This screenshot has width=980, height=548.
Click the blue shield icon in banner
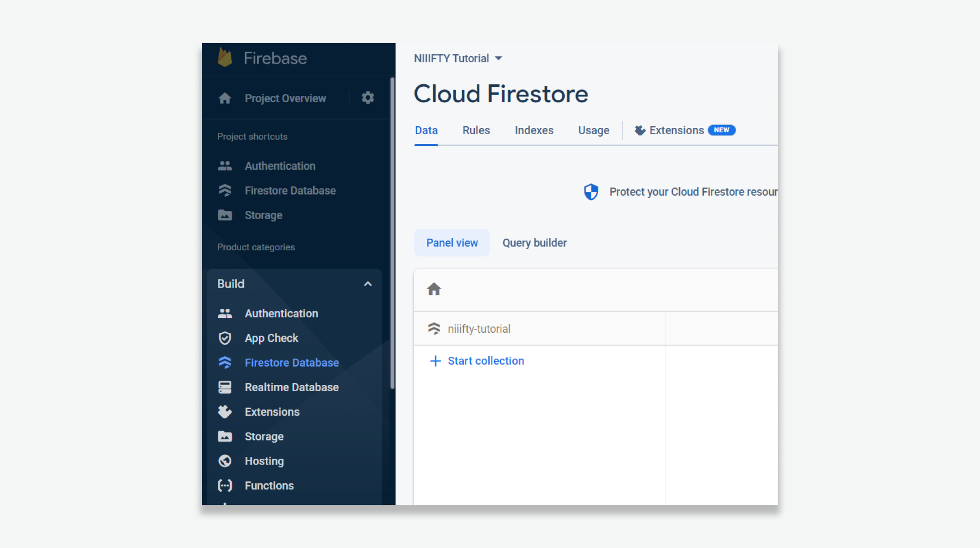[591, 192]
